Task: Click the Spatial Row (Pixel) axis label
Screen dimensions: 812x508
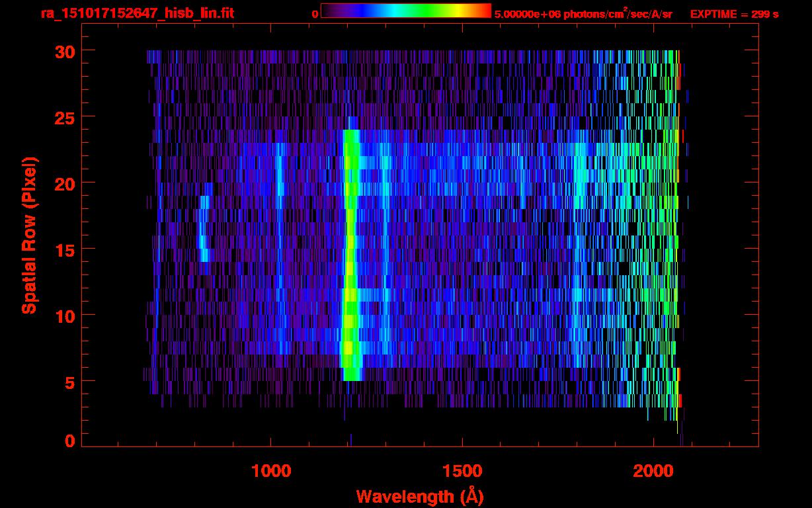Action: tap(29, 235)
